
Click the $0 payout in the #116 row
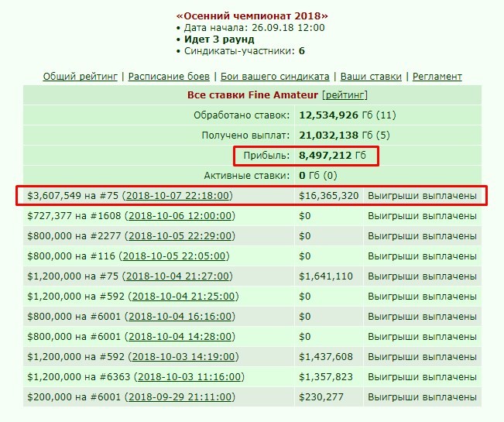point(305,256)
